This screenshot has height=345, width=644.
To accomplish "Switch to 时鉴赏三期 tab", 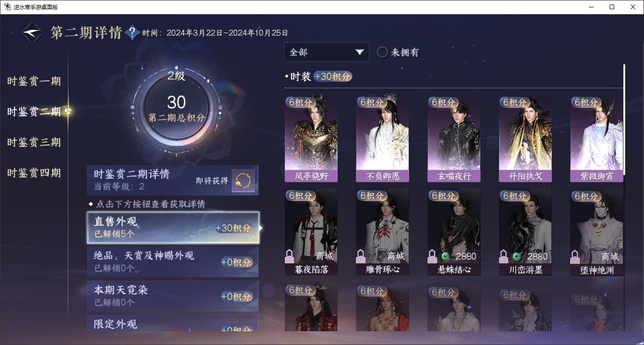I will 34,142.
